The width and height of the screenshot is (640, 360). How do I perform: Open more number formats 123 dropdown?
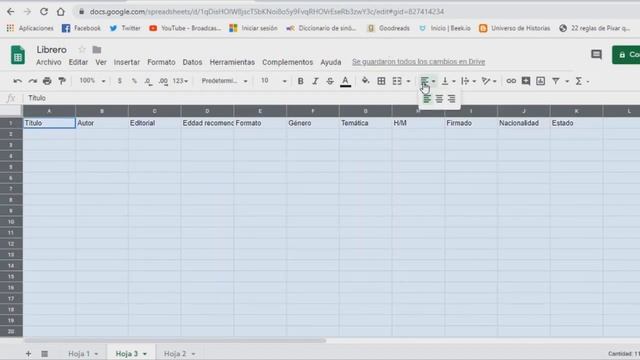coord(180,81)
